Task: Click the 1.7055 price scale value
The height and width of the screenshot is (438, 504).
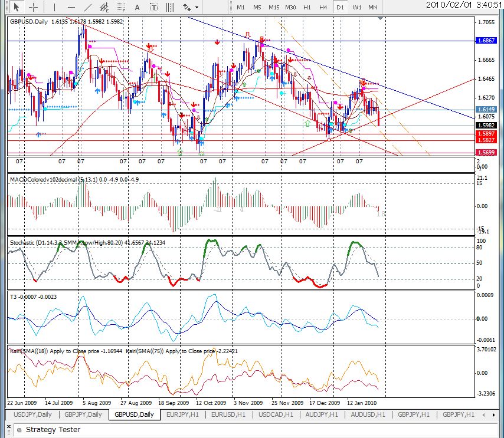Action: click(486, 22)
